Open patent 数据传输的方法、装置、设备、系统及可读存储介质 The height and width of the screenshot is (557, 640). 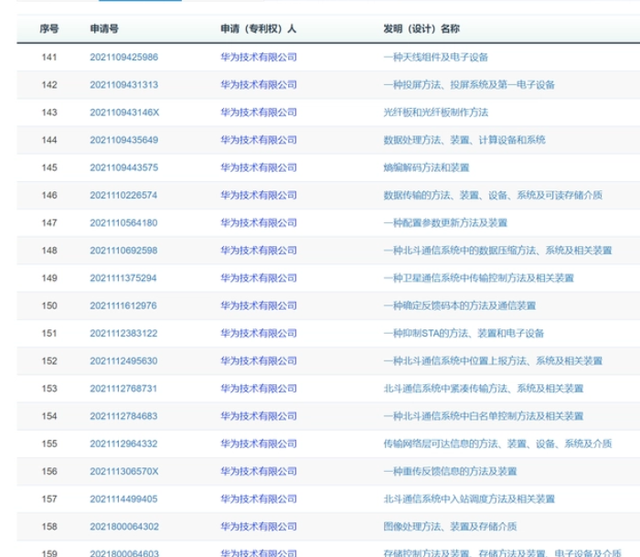point(493,195)
